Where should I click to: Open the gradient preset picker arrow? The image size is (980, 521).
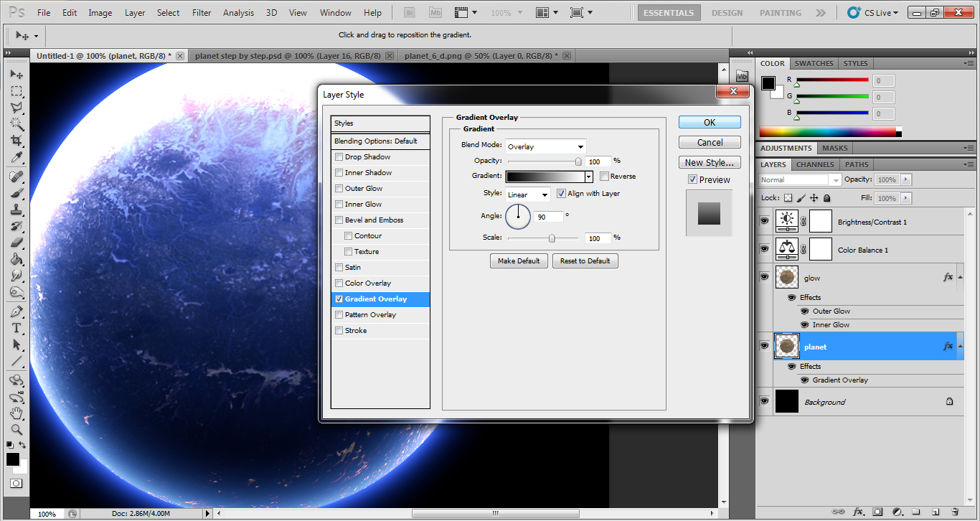coord(588,176)
